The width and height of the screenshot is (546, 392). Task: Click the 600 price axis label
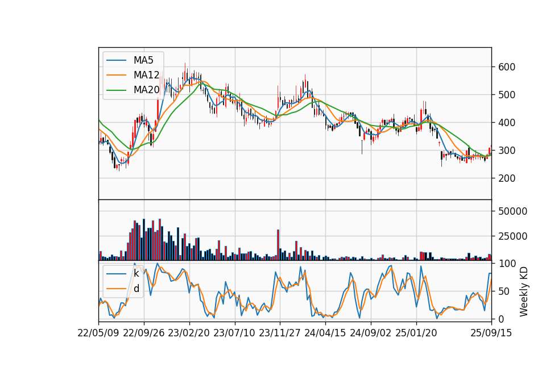click(x=507, y=67)
